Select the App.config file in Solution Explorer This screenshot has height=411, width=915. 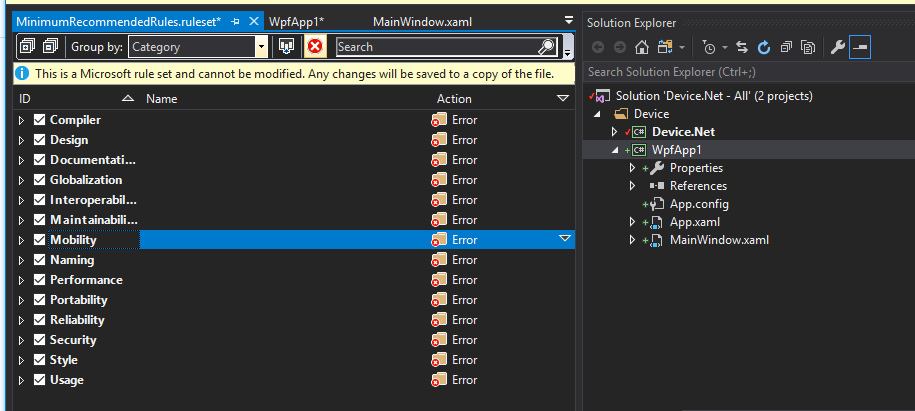click(x=699, y=204)
